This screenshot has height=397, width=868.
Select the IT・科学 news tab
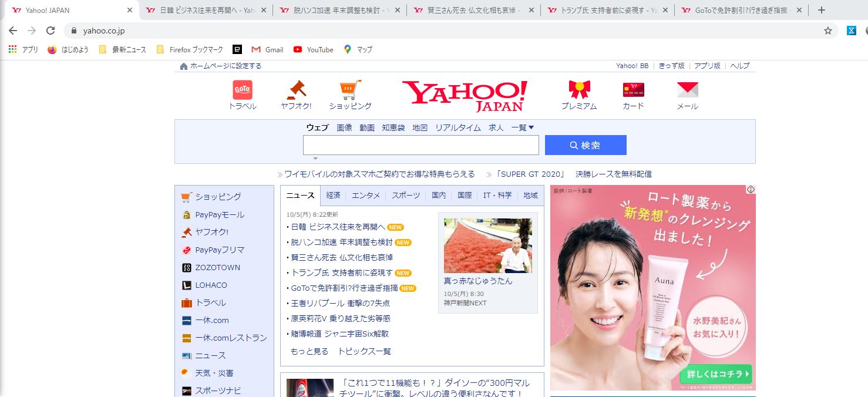coord(497,196)
